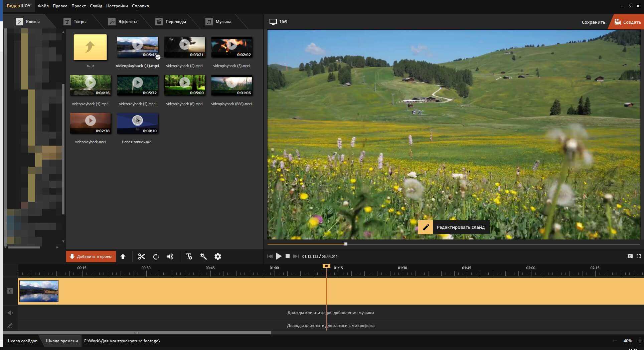Open the Клипы tab

28,22
